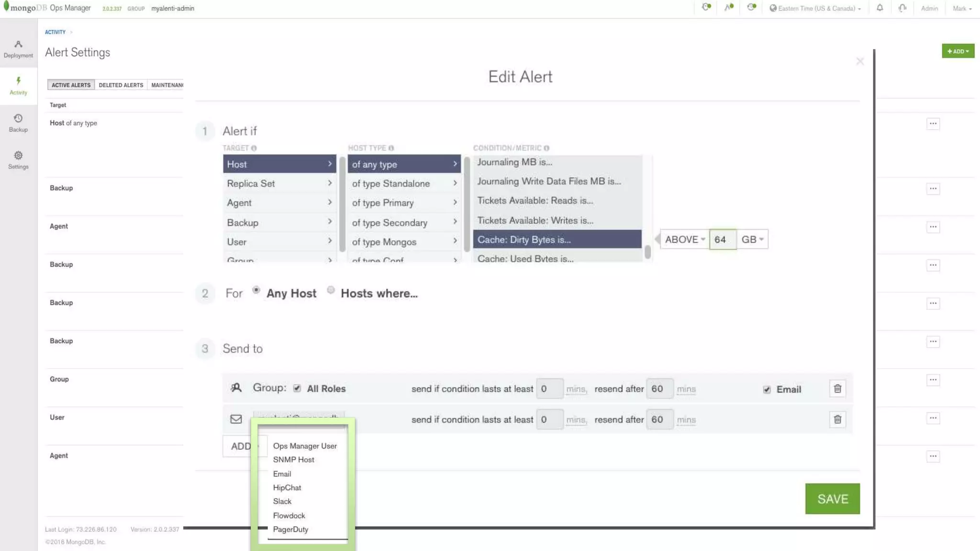This screenshot has height=551, width=980.
Task: Open the GB units dropdown
Action: [752, 240]
